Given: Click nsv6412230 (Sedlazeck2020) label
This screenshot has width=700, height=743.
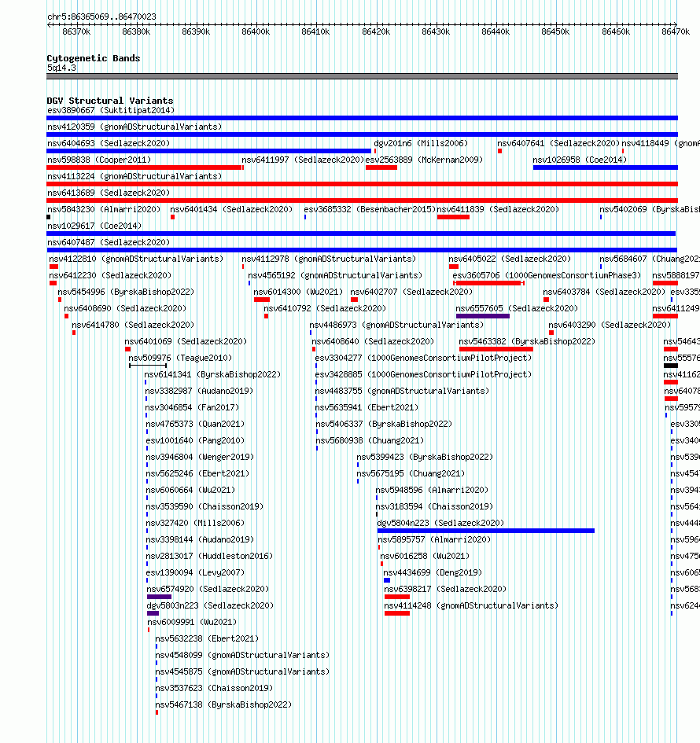Looking at the screenshot, I should (110, 275).
